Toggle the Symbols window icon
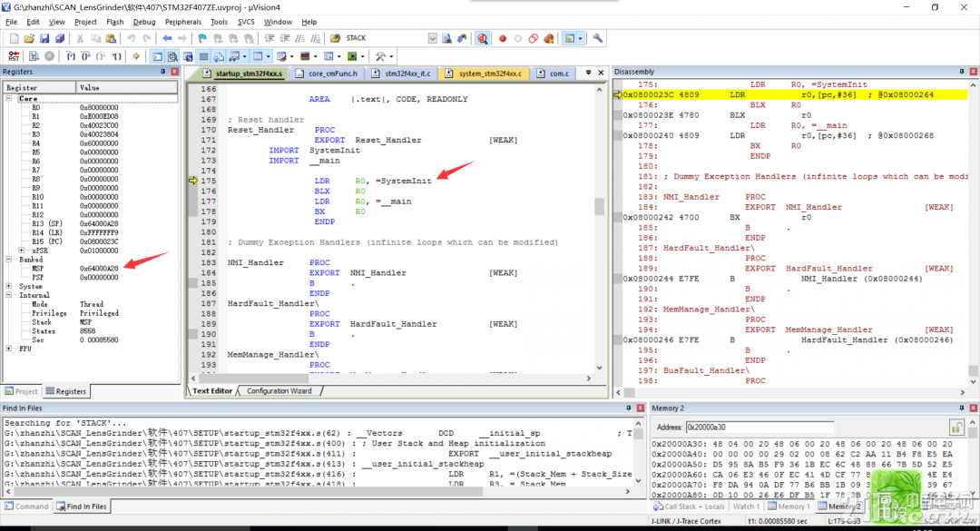 pos(188,56)
